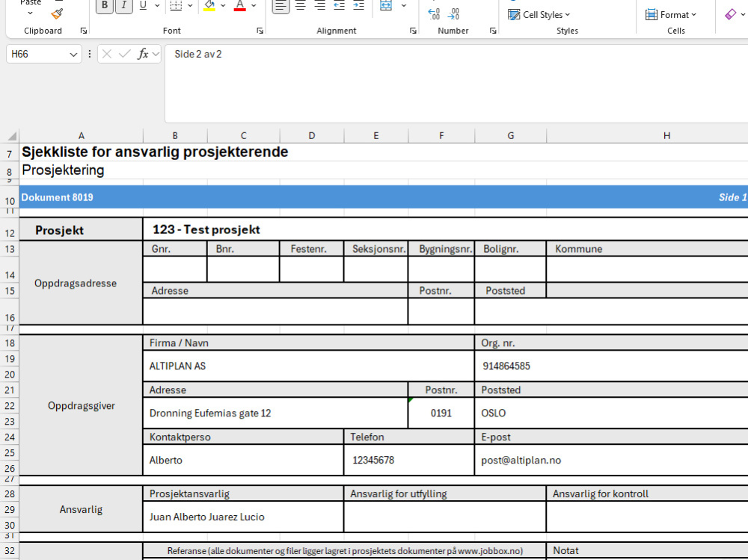Screen dimensions: 748x560
Task: Open fill color dropdown arrow
Action: pos(223,6)
